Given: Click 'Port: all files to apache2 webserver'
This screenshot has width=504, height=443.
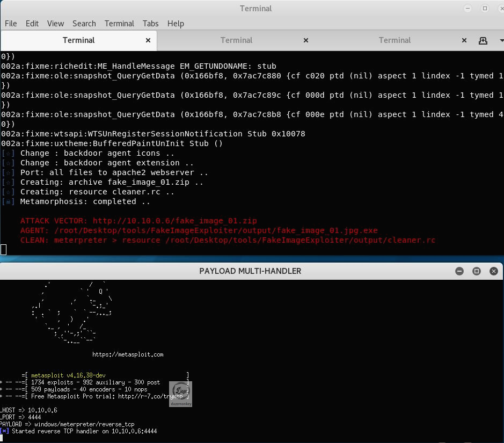Looking at the screenshot, I should (x=105, y=172).
